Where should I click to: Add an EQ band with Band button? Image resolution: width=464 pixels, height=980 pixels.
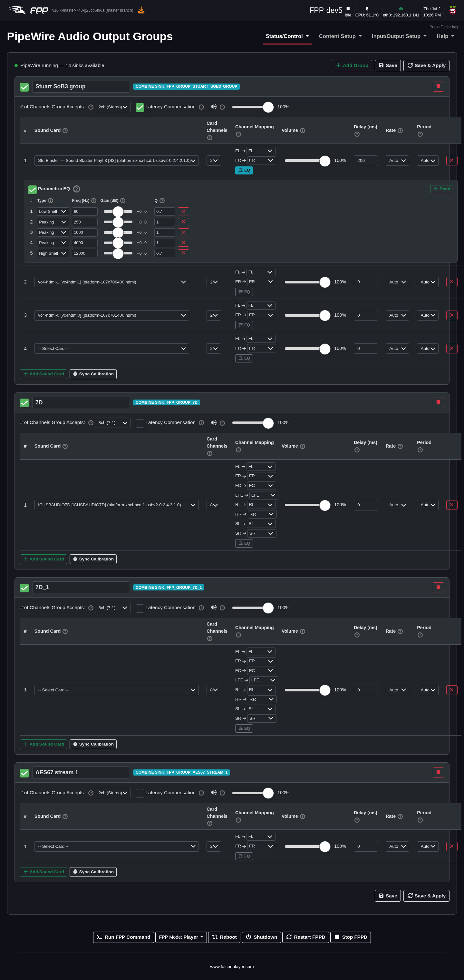click(441, 189)
